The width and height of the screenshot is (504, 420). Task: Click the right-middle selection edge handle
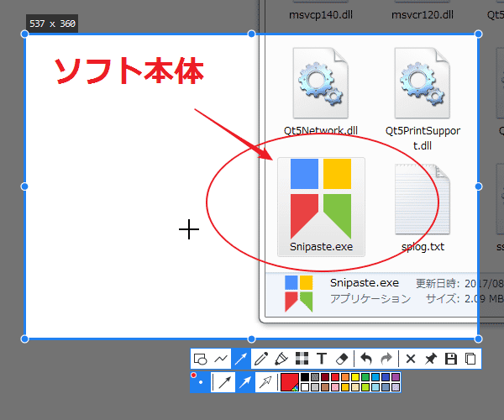click(478, 186)
